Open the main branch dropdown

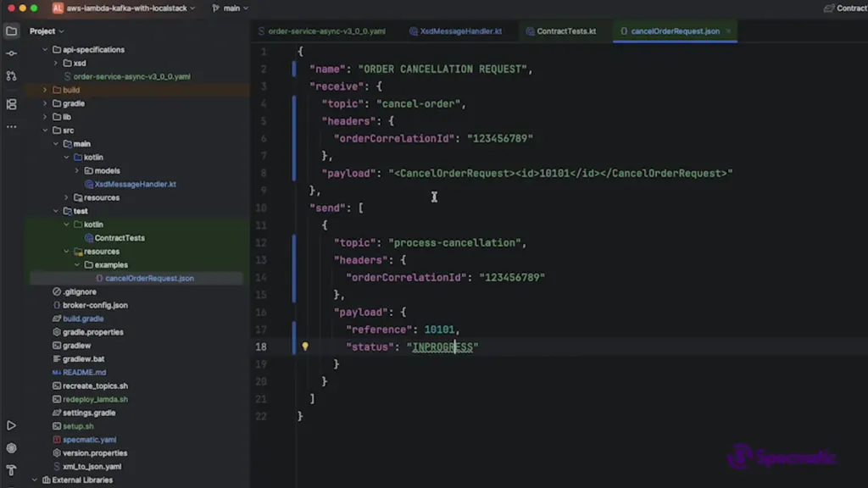click(x=231, y=8)
